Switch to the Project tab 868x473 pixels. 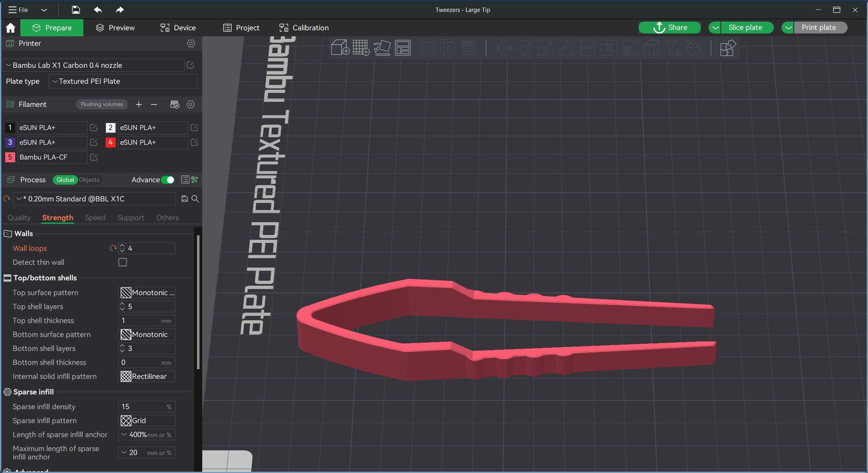tap(241, 28)
